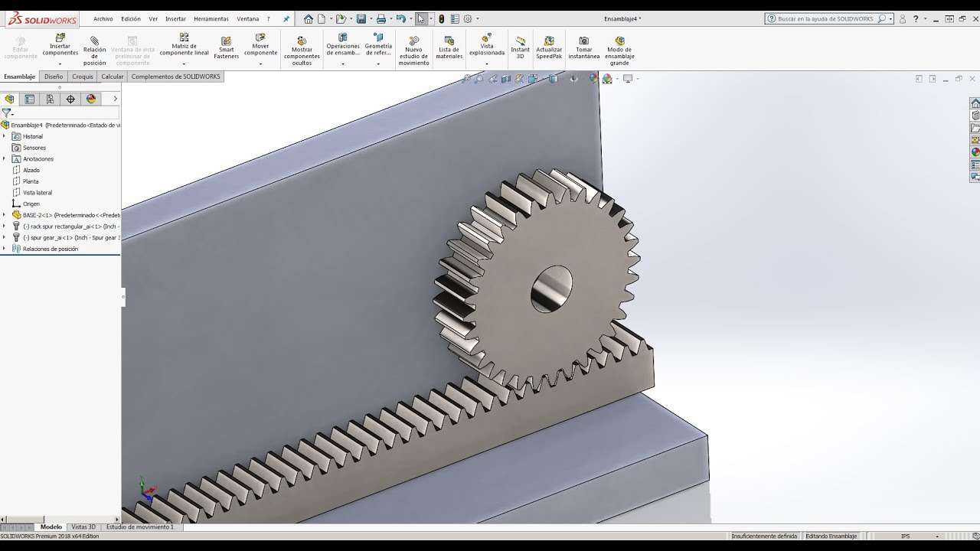Switch to Complementos de SOLIDWORKS tab

175,77
